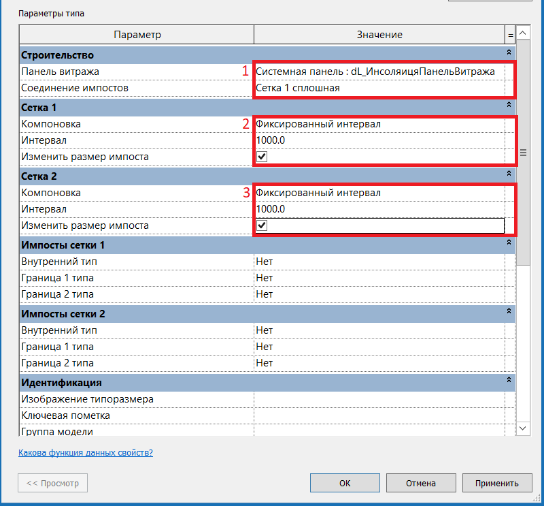Click the vertical scrollbar thumb
The image size is (544, 506).
(x=523, y=153)
